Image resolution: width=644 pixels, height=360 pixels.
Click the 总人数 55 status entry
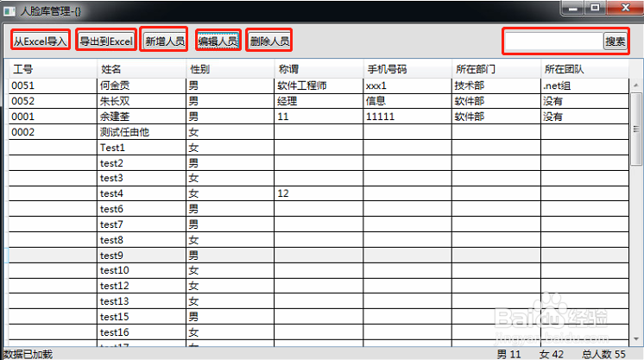603,354
